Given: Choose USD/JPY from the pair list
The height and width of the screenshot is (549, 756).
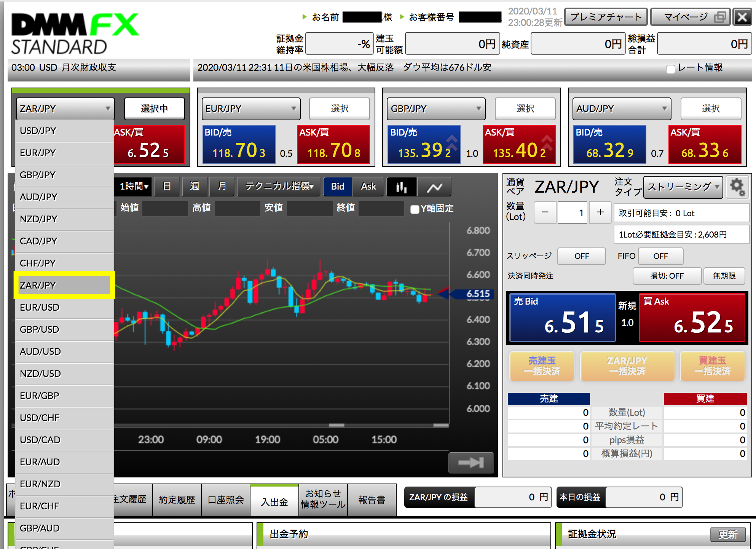Looking at the screenshot, I should [65, 131].
